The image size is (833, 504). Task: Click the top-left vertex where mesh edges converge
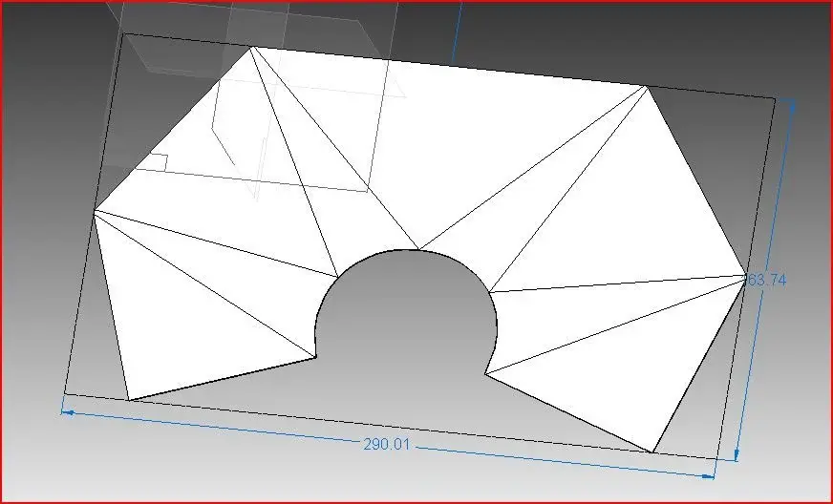251,47
